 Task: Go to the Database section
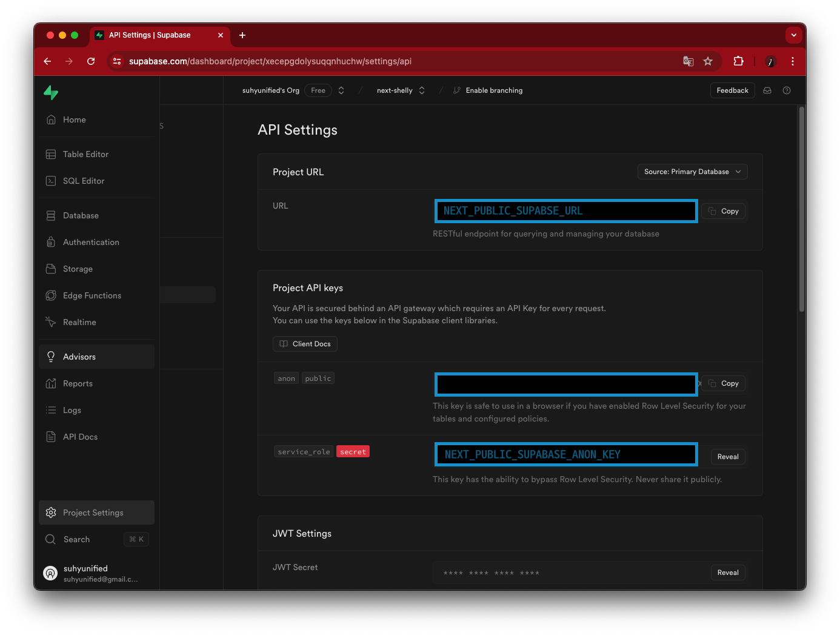[97, 215]
